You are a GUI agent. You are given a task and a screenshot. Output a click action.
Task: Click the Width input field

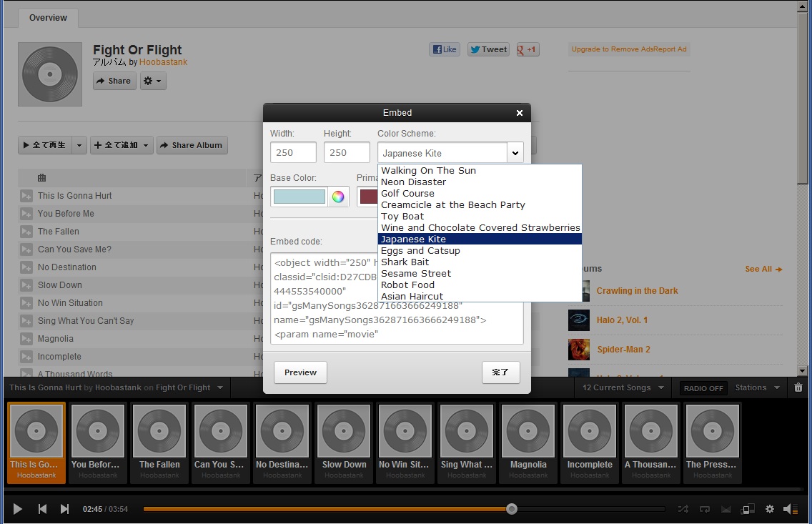293,153
